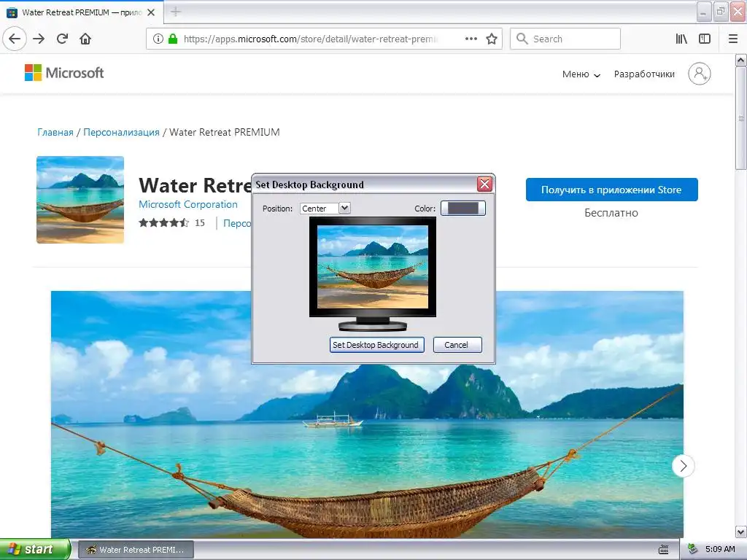
Task: Toggle the sidebar view icon
Action: click(x=705, y=39)
